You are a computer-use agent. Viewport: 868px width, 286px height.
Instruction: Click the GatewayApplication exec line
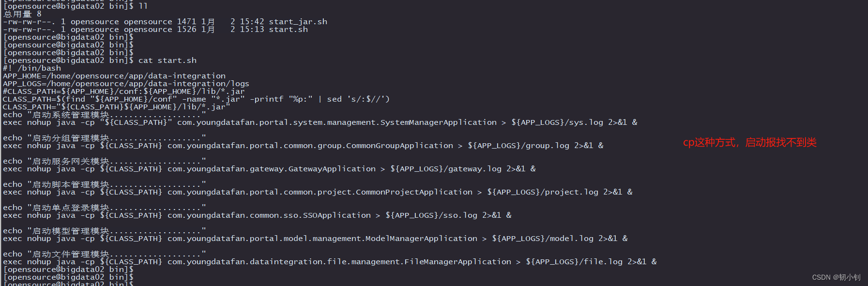click(269, 169)
